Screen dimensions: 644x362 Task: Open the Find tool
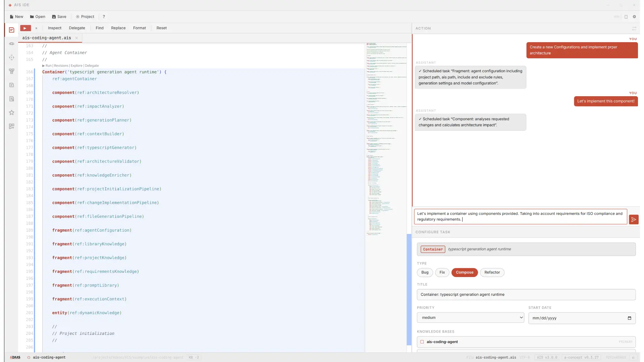100,28
